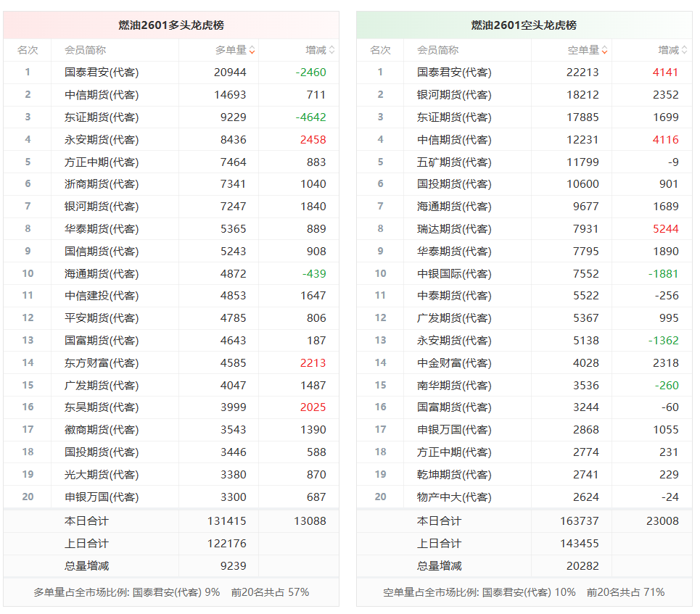The width and height of the screenshot is (700, 614).
Task: Click the 物产中大(代客) row name
Action: coord(454,497)
